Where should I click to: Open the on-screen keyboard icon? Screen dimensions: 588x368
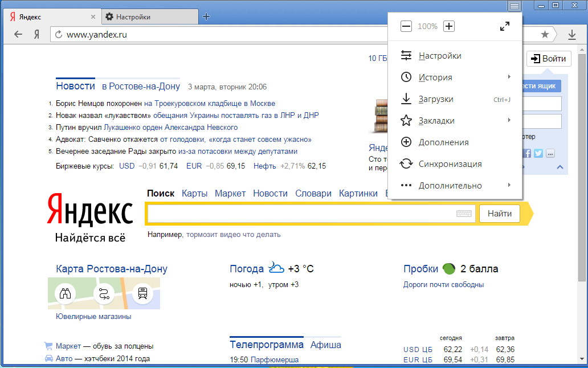[464, 214]
